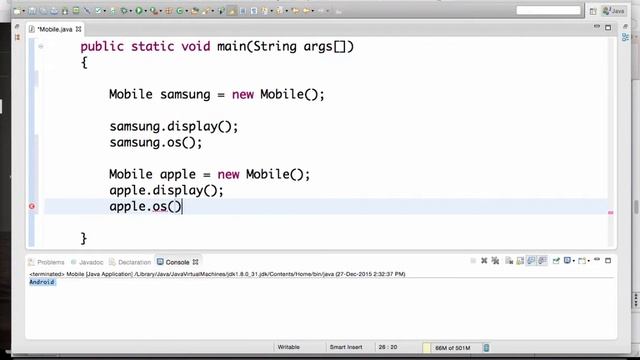640x360 pixels.
Task: Collapse the main method fold marker
Action: click(41, 46)
